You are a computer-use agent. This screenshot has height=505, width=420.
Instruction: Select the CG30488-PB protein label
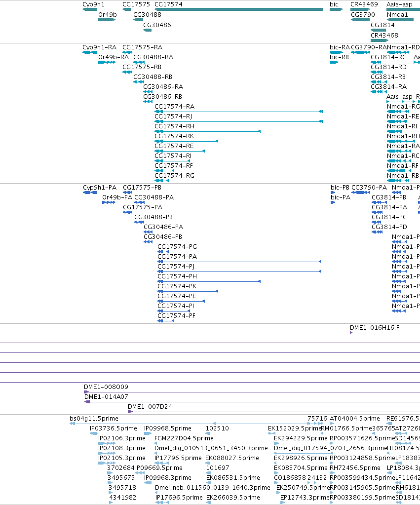[x=153, y=217]
